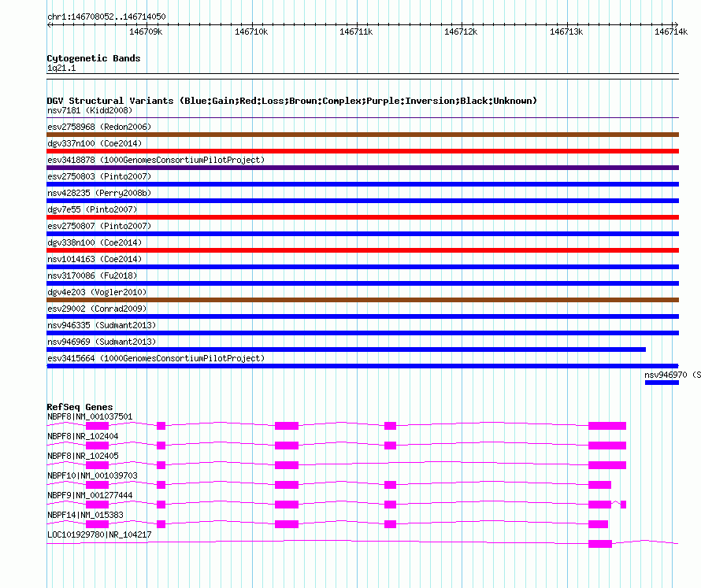
Task: Click the esv2750803 (Pinto2007) variant label
Action: pyautogui.click(x=99, y=176)
